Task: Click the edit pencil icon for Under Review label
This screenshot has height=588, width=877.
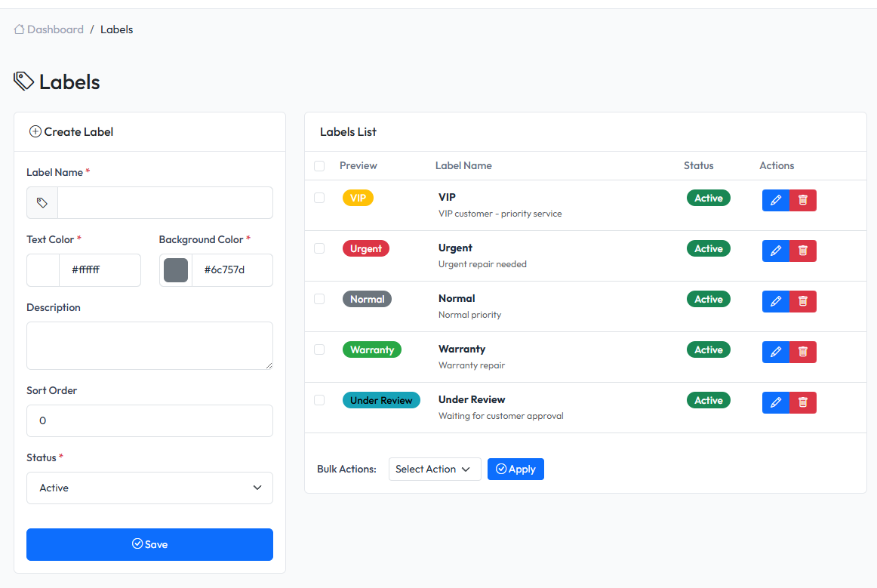Action: coord(775,402)
